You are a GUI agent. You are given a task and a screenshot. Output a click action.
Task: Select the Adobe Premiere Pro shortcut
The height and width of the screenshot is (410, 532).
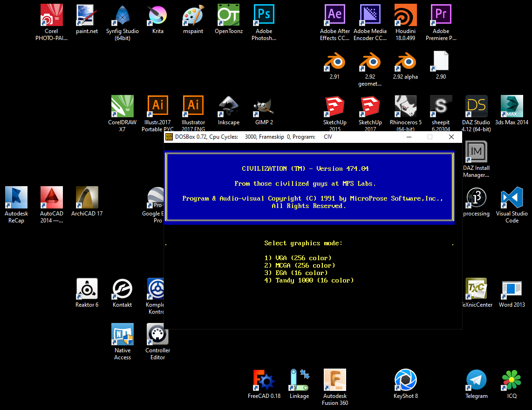(441, 15)
